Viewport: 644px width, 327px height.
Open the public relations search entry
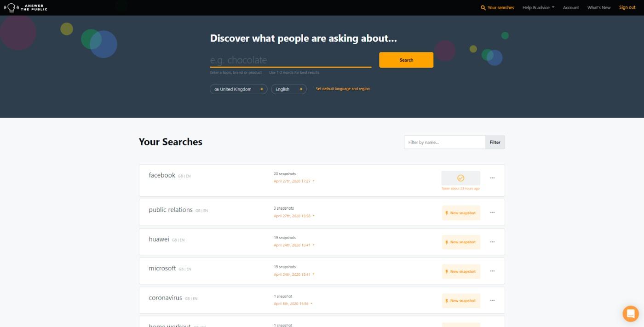[x=171, y=210]
